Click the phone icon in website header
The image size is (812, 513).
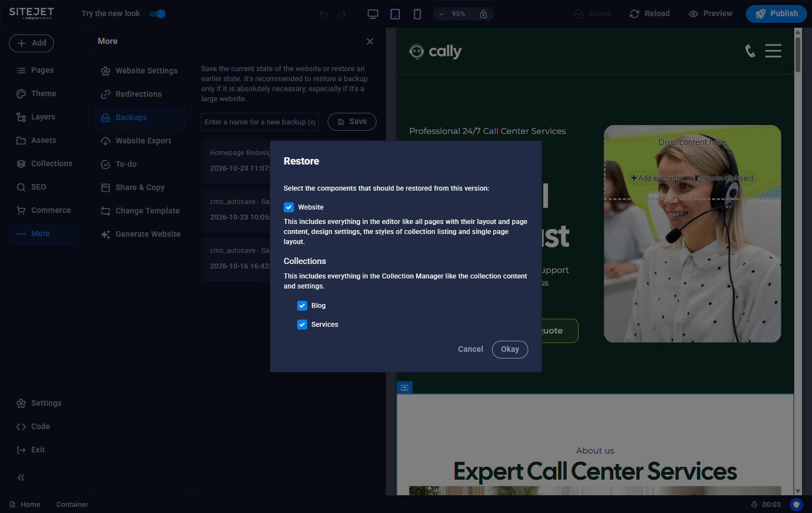[x=750, y=51]
